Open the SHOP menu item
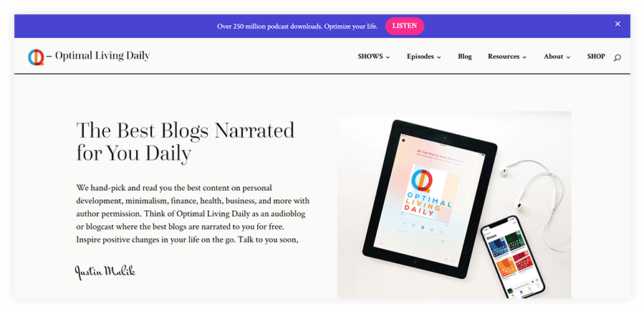644x312 pixels. (x=596, y=57)
